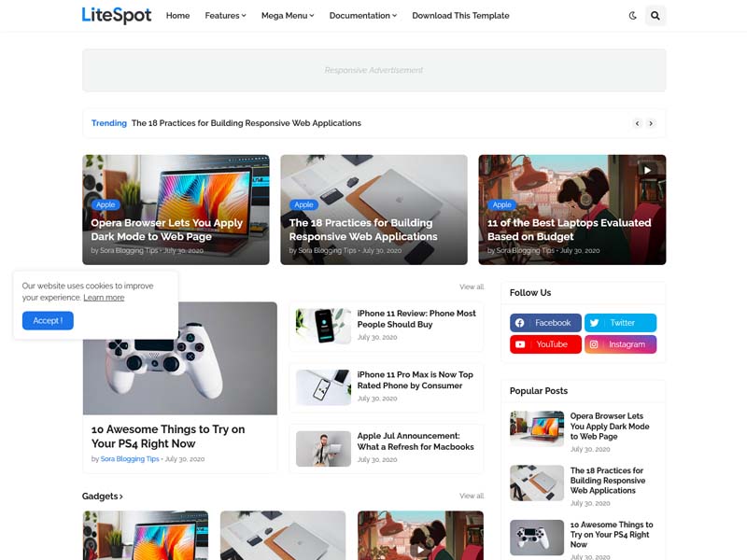Open featured card Opera Browser Dark Mode

pos(176,209)
